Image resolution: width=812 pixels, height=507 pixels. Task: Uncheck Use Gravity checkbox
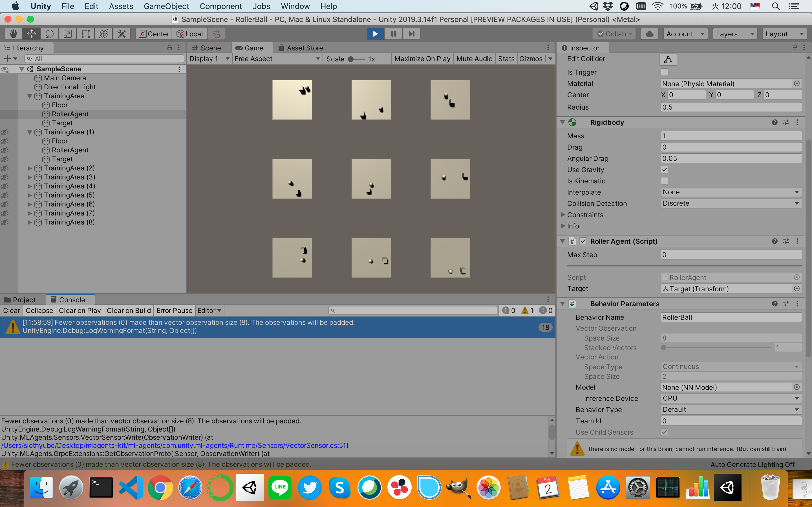click(x=664, y=170)
